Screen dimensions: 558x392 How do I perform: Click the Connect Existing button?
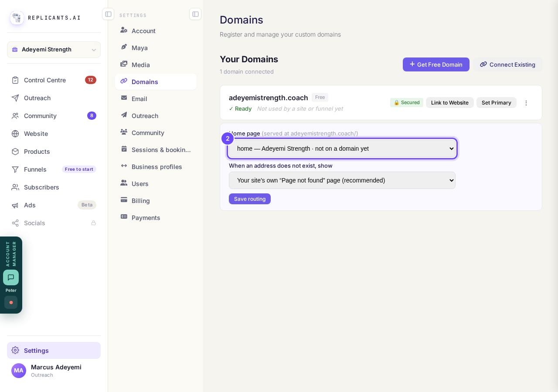(508, 64)
